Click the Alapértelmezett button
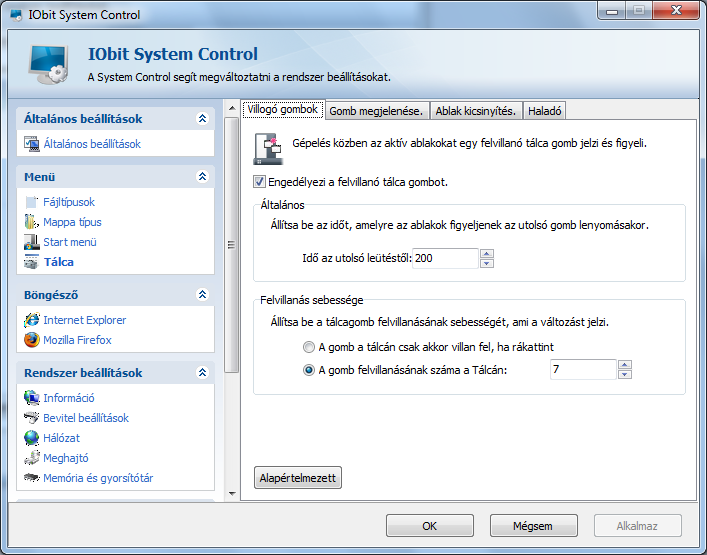 click(x=298, y=478)
